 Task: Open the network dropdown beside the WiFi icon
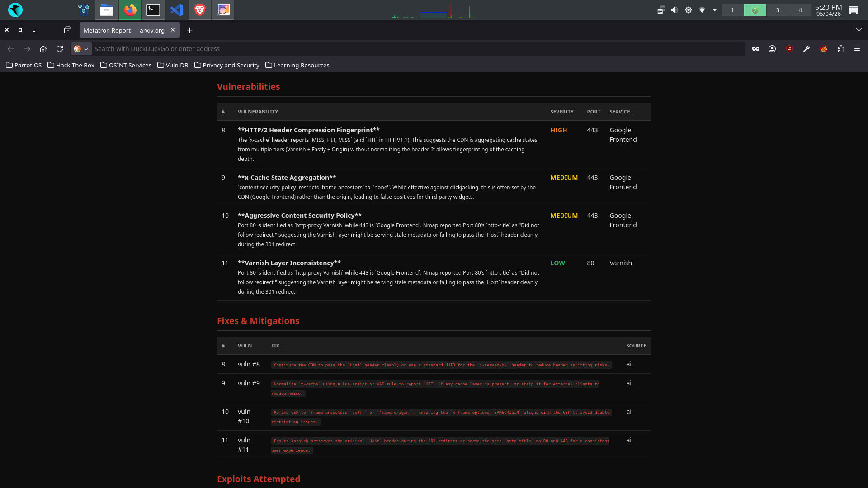pos(714,9)
